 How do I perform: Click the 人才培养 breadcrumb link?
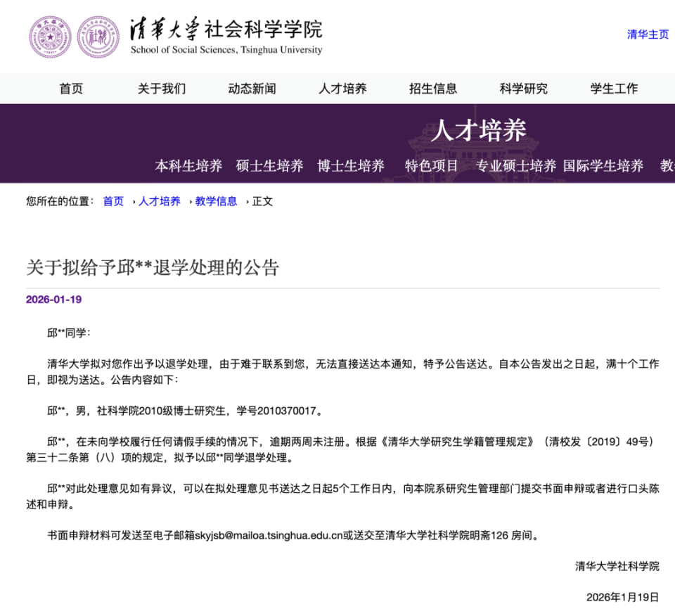point(159,200)
